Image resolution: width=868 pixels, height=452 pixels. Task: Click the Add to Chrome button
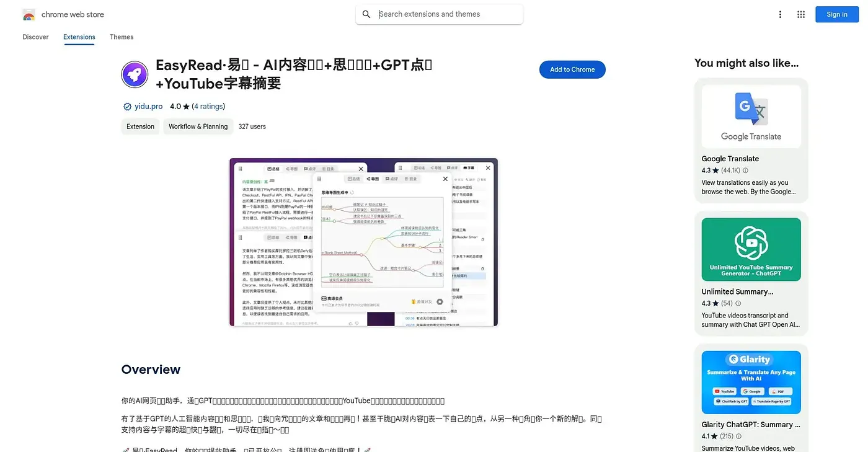tap(572, 69)
